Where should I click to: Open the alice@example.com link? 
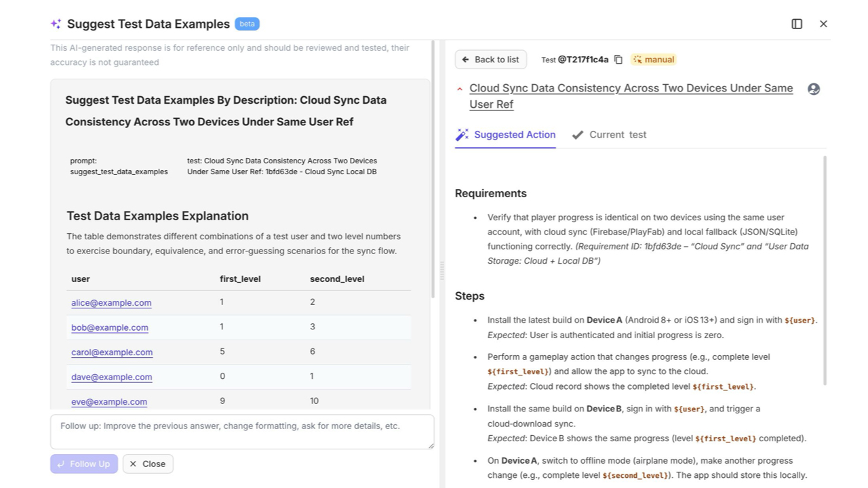pyautogui.click(x=111, y=303)
